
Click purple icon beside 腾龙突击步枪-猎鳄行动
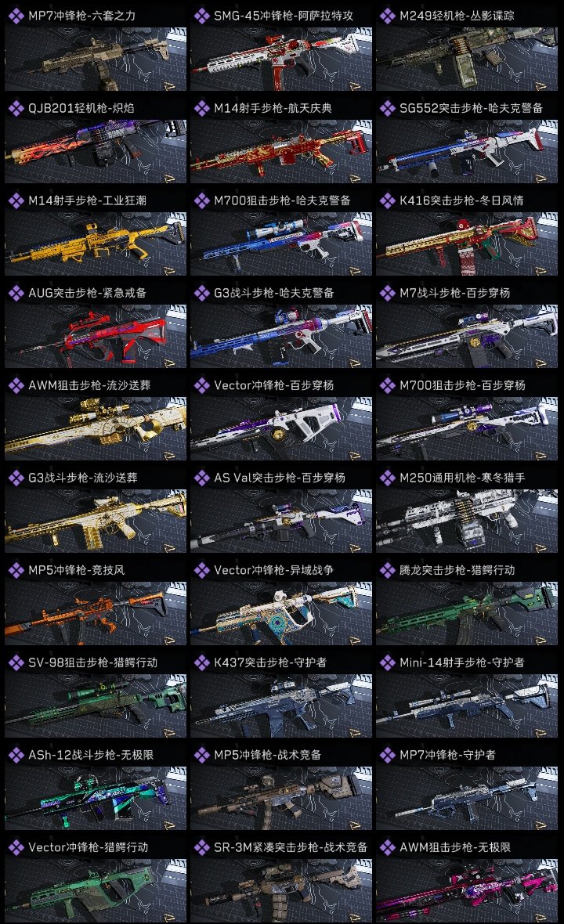(387, 570)
